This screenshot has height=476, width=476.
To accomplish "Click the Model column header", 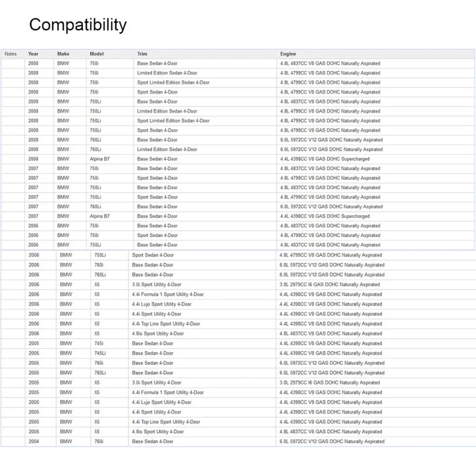I will click(x=96, y=54).
